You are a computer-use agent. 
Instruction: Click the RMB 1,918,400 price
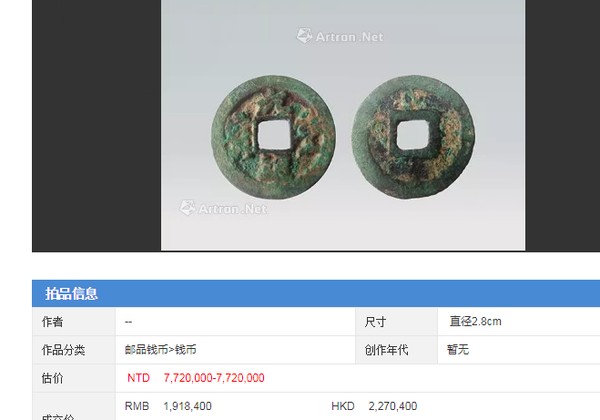(x=168, y=406)
